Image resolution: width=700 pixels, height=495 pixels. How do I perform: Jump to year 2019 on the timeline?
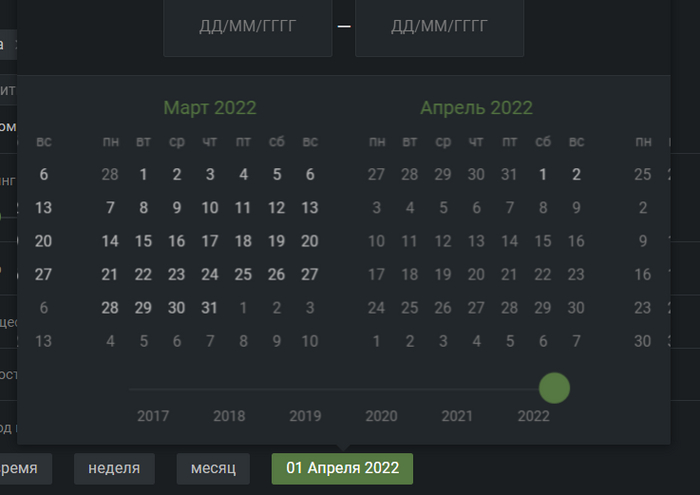pos(305,416)
